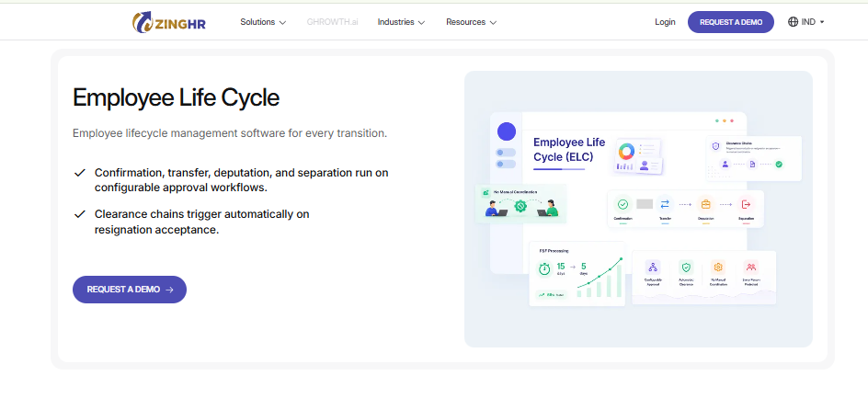Click the "Confirmation, transfer, deputation, and separation" bullet
The width and height of the screenshot is (868, 410).
tap(241, 180)
